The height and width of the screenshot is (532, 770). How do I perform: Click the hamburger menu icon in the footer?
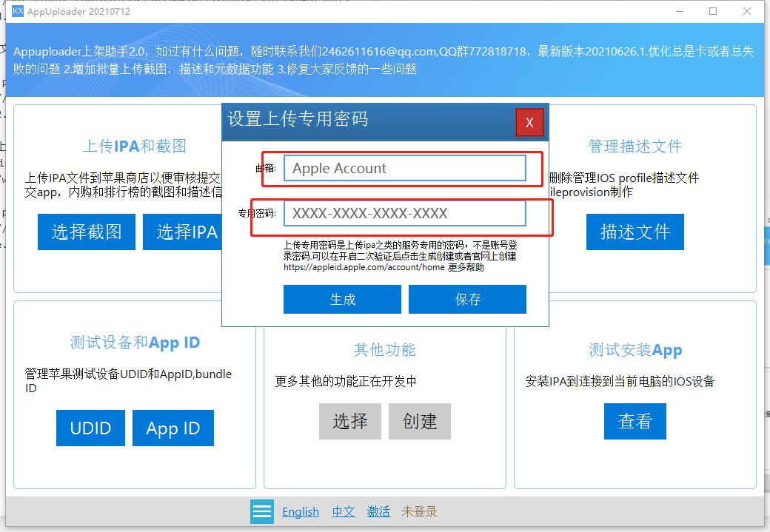tap(262, 512)
